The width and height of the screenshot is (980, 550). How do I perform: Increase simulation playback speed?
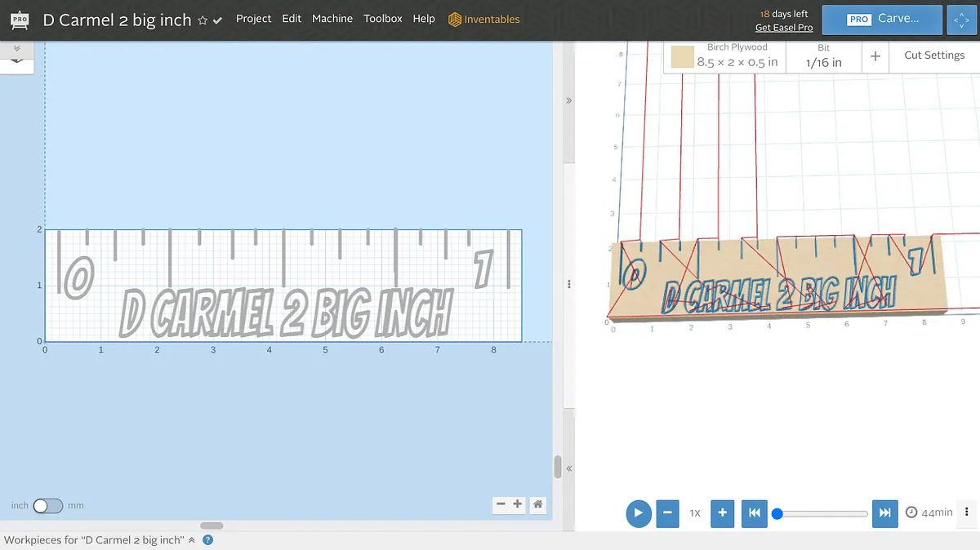pyautogui.click(x=722, y=513)
